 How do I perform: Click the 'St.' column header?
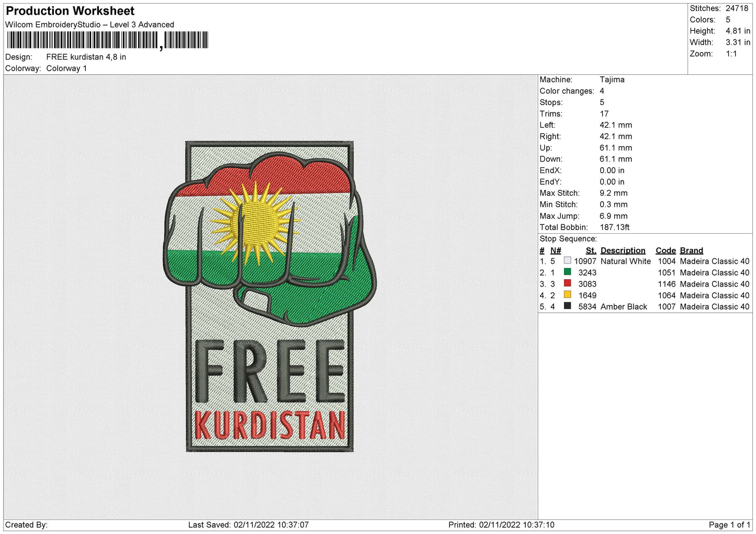point(591,251)
